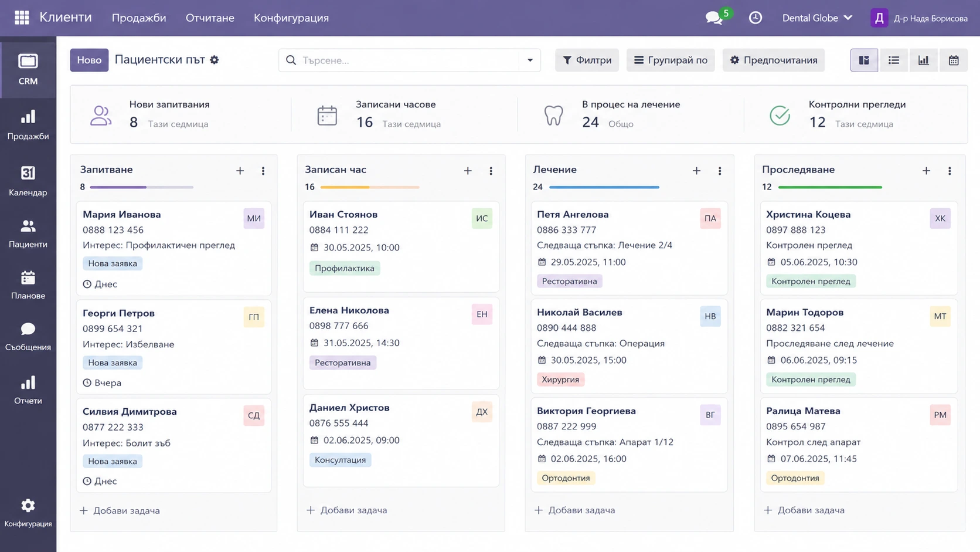This screenshot has width=980, height=552.
Task: Open the activities clock icon
Action: click(x=756, y=18)
